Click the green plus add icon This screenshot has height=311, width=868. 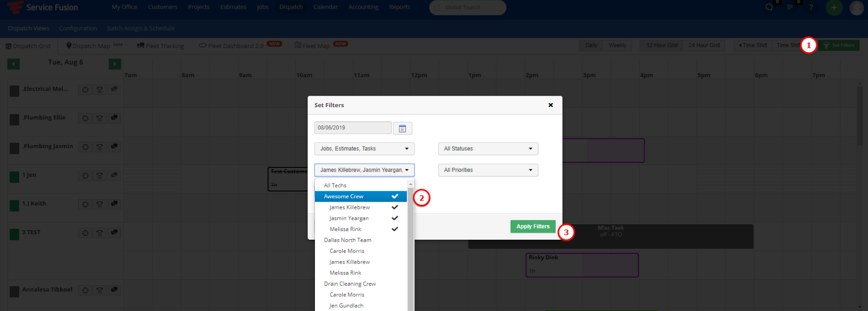[x=834, y=8]
